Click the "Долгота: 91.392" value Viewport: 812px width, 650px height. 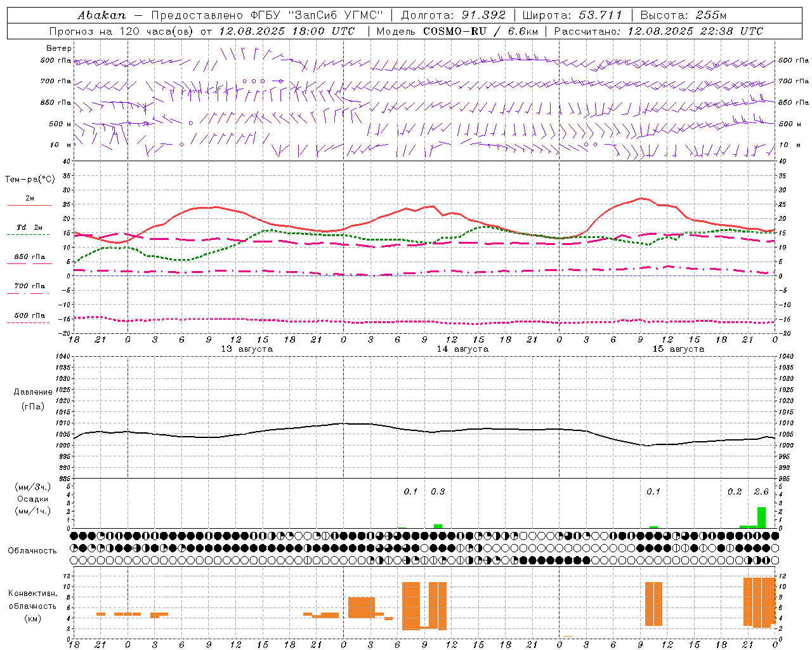tap(454, 15)
